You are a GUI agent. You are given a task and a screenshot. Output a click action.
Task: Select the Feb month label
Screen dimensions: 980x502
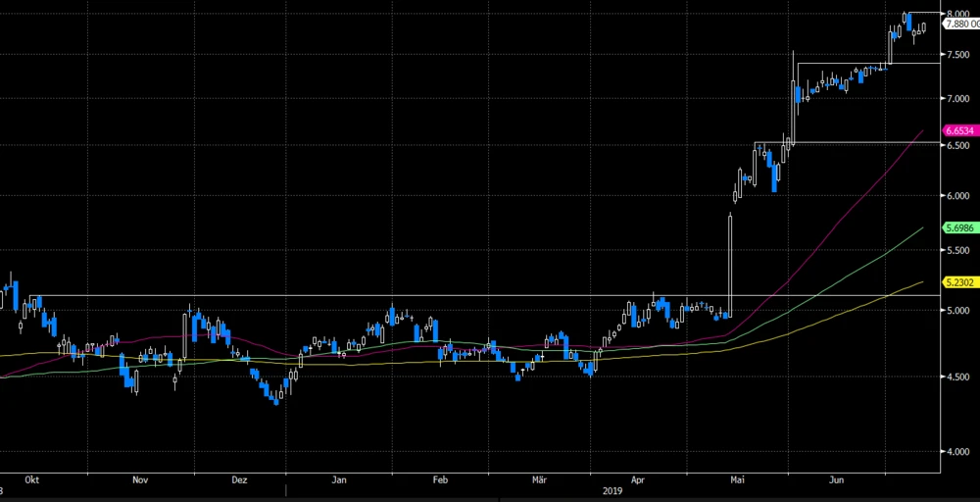pos(440,480)
